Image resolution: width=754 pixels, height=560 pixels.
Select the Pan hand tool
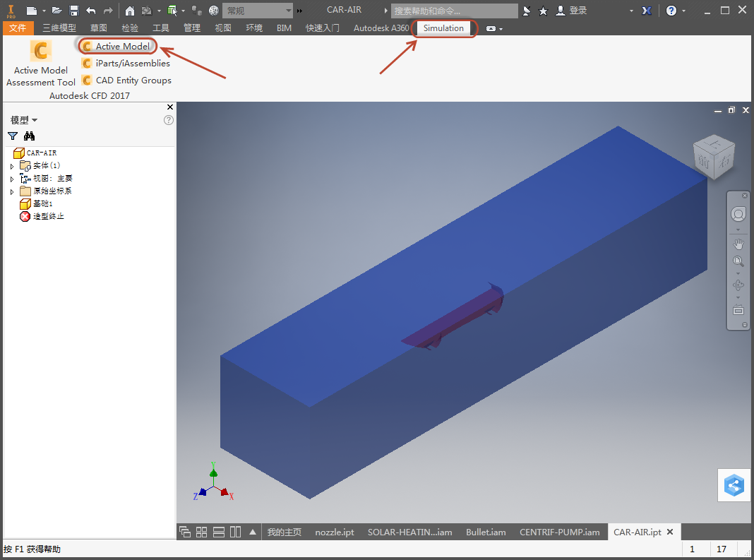point(738,244)
